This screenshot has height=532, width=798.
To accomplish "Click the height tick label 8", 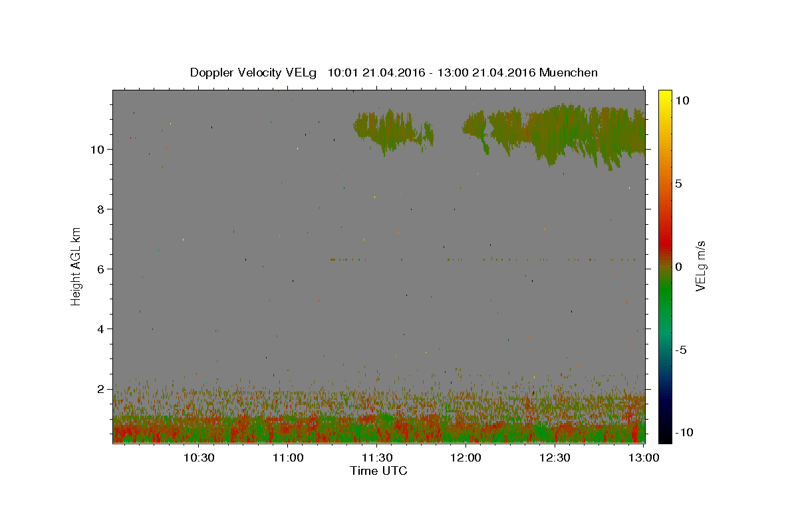I will (102, 209).
